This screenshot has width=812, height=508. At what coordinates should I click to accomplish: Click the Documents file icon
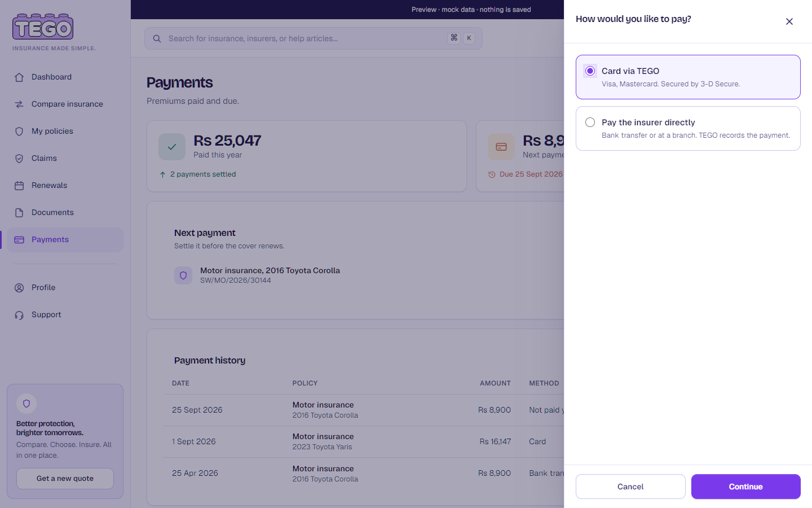(19, 213)
